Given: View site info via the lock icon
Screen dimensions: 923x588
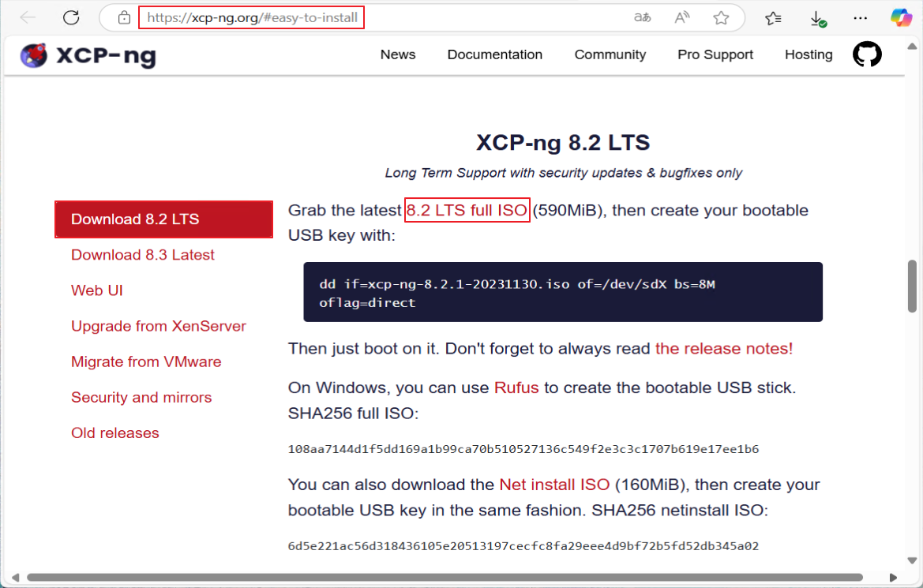Looking at the screenshot, I should [x=124, y=17].
